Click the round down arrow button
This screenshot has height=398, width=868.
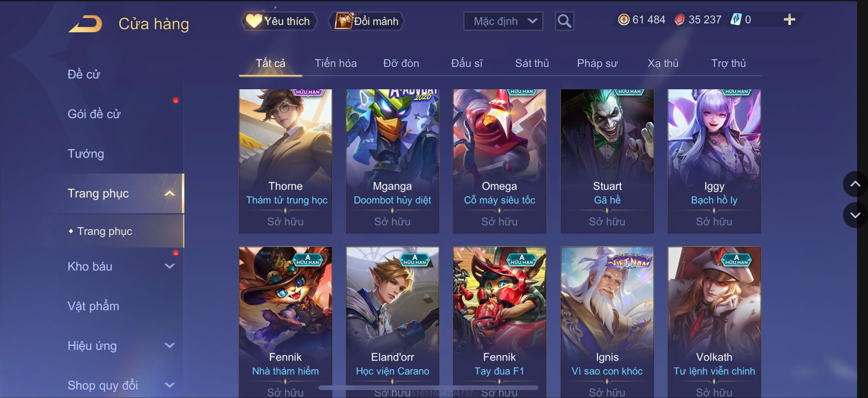tap(855, 215)
